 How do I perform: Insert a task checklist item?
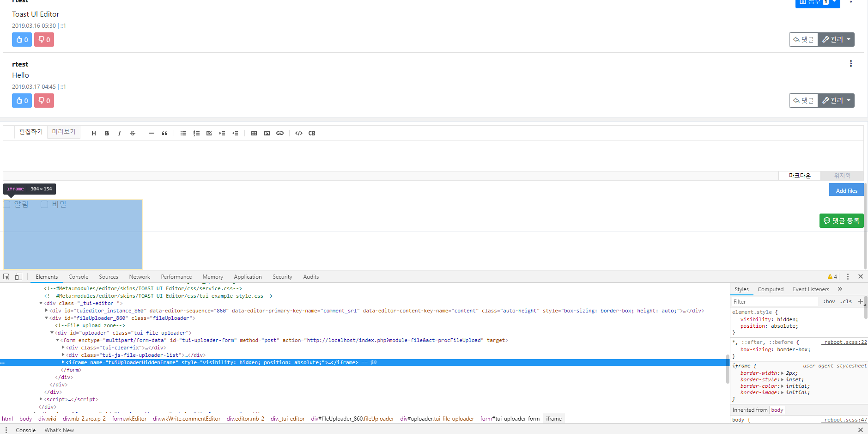coord(209,133)
